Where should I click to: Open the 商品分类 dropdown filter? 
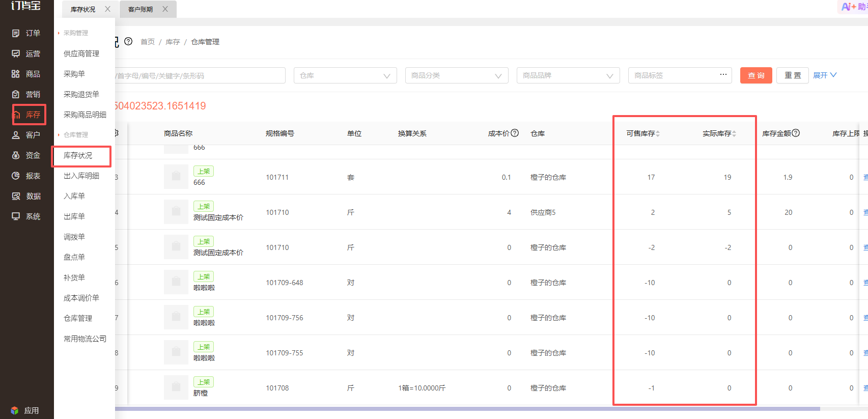457,75
